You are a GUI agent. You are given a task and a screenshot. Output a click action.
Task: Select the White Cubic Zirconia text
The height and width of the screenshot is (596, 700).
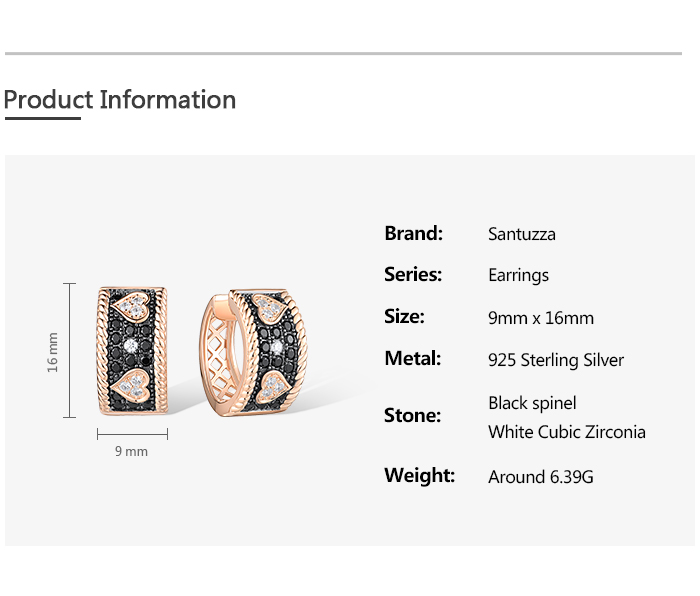567,432
